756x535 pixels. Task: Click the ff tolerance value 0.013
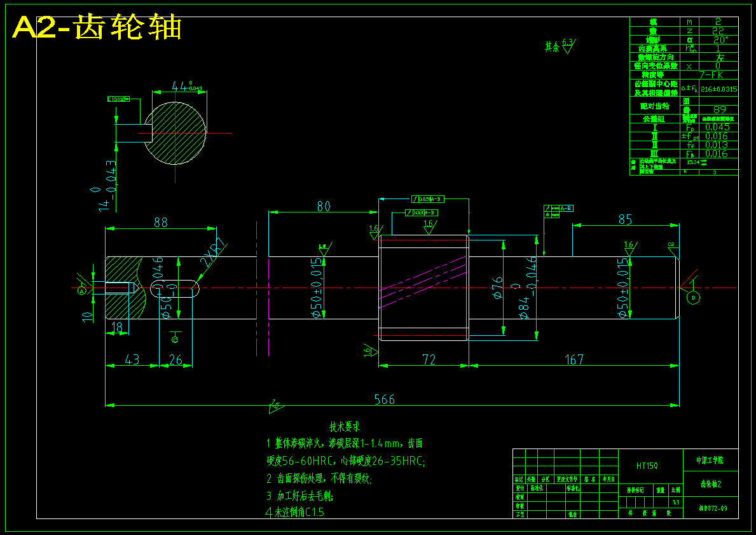click(717, 145)
